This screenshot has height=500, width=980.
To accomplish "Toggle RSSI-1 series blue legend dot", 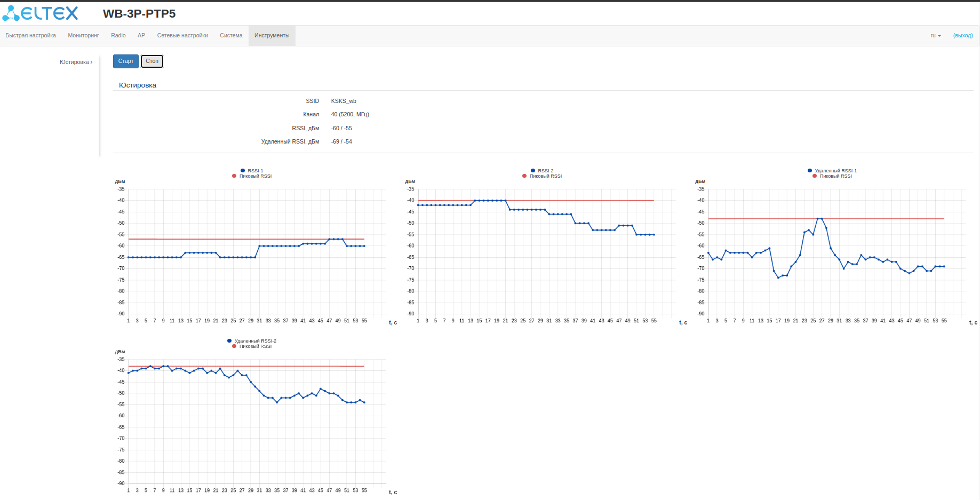I will [243, 171].
